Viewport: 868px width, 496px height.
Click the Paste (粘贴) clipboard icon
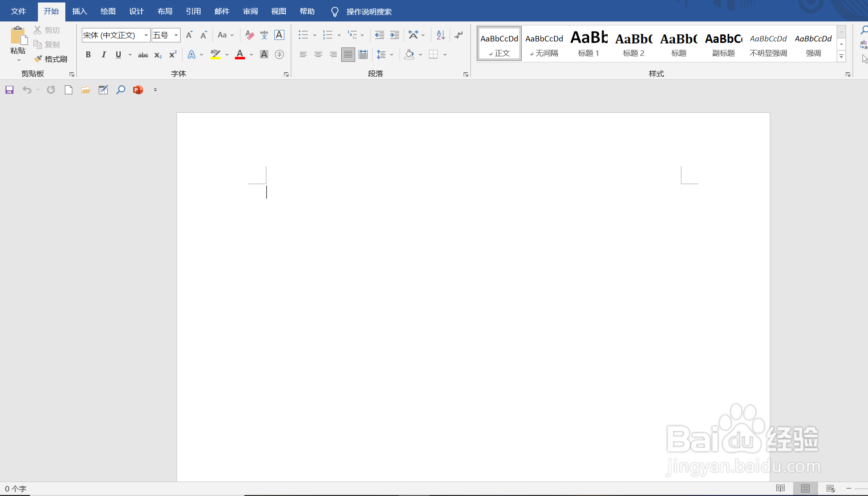[18, 35]
